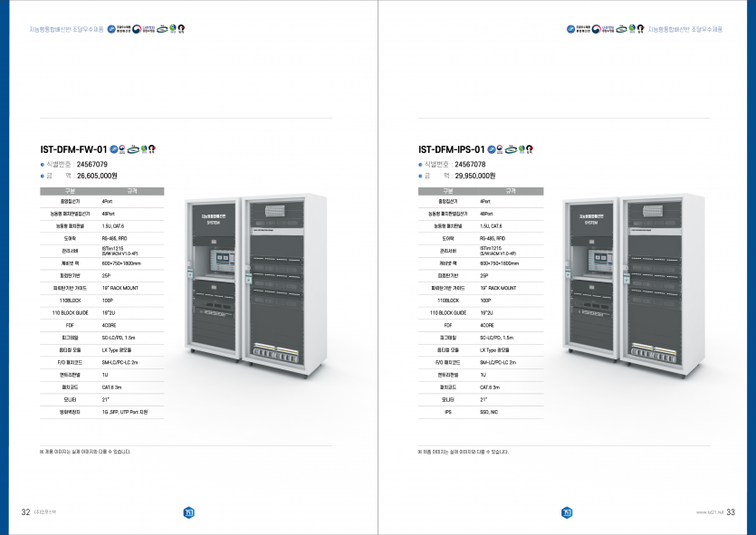Open the www.ist21.net website link
756x535 pixels.
tap(709, 512)
